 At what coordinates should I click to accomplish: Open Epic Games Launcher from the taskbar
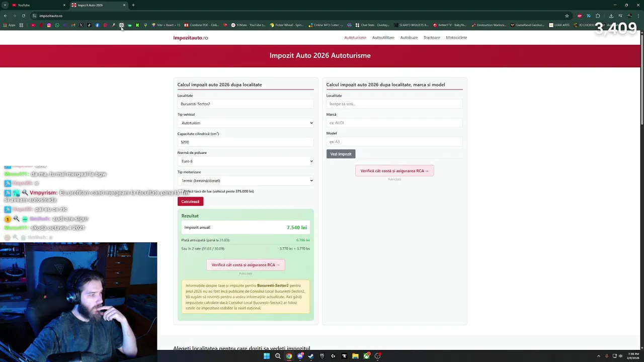(x=322, y=356)
